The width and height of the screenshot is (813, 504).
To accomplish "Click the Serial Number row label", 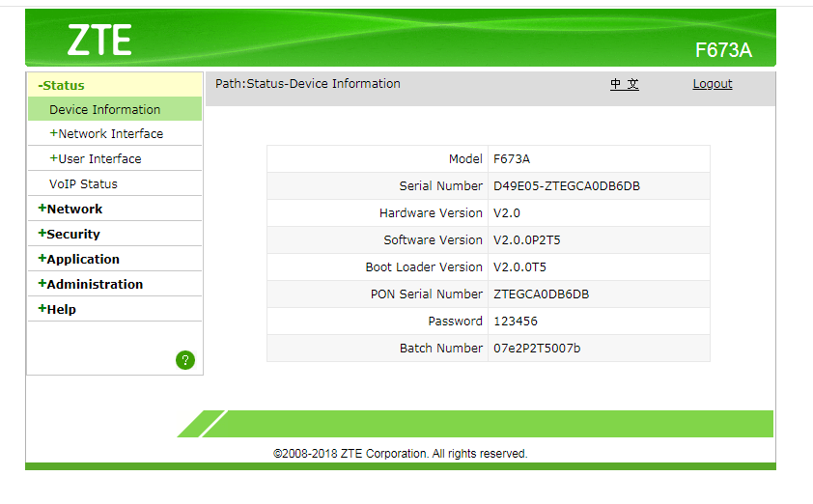I will point(440,186).
